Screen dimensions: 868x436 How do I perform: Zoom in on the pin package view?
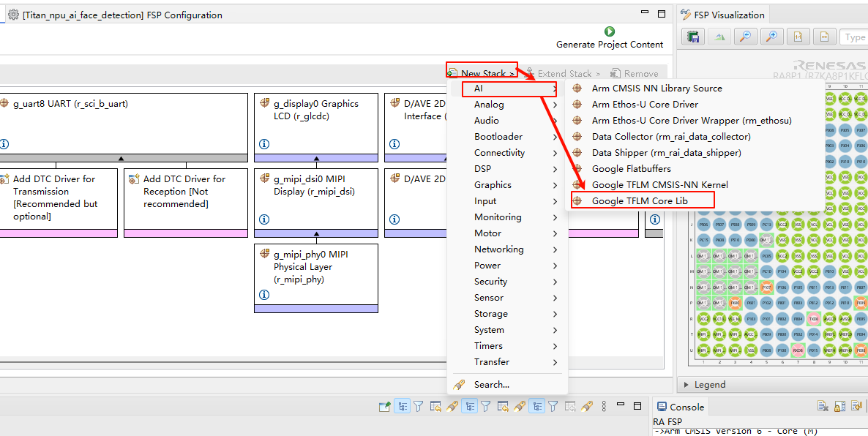click(771, 37)
